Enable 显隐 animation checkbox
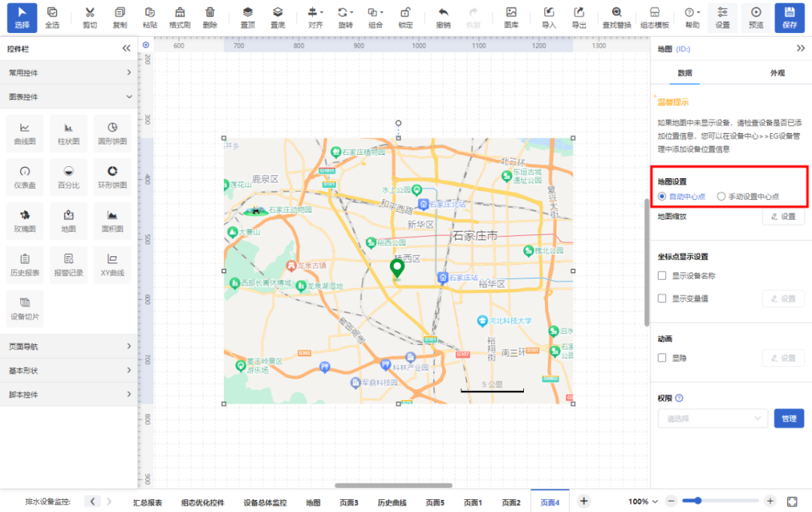 [x=662, y=358]
